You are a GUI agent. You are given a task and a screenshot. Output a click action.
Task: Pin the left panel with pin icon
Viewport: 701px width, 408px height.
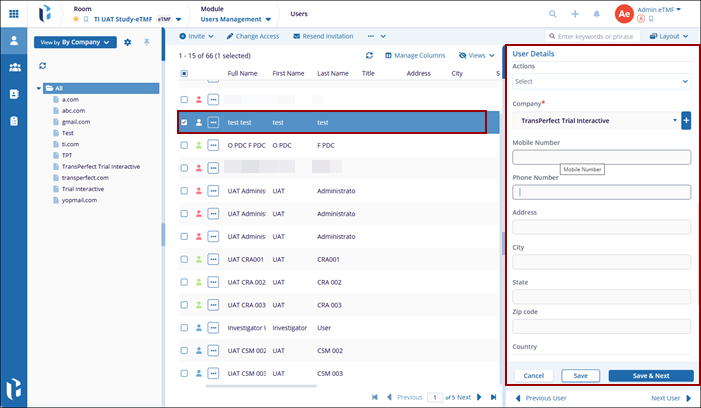(146, 42)
